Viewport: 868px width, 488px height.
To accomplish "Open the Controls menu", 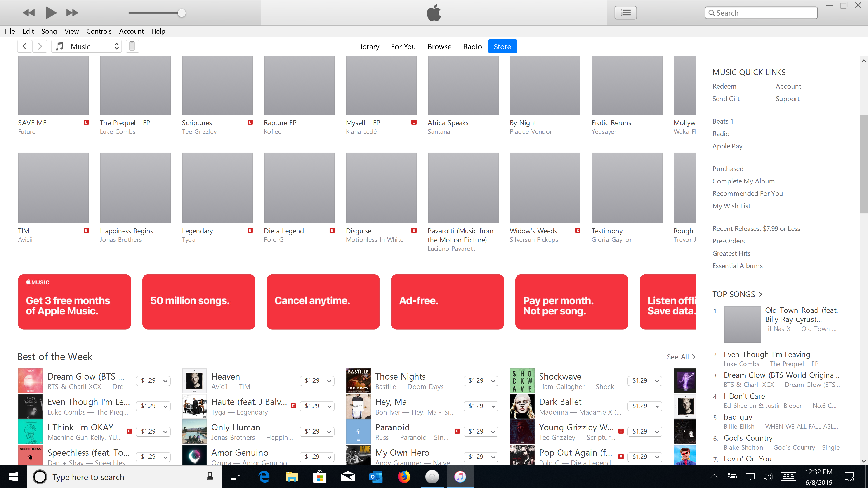I will [x=99, y=31].
